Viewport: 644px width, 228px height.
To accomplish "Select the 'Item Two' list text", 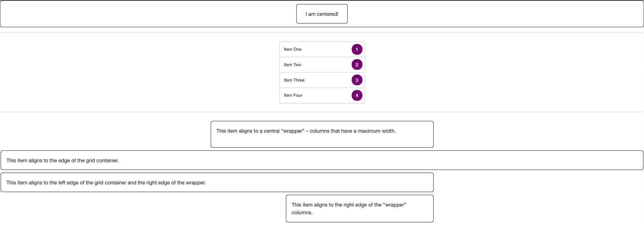I will point(293,65).
